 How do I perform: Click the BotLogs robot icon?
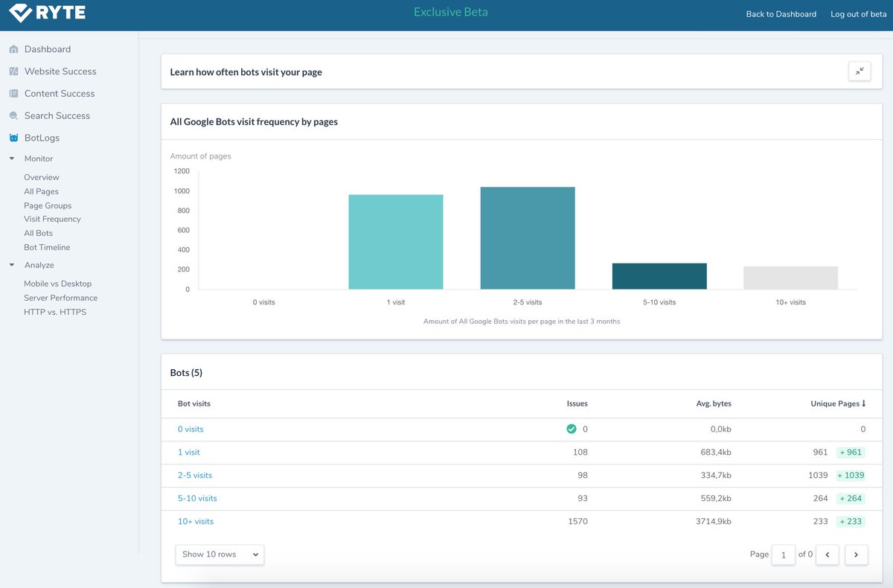tap(13, 138)
